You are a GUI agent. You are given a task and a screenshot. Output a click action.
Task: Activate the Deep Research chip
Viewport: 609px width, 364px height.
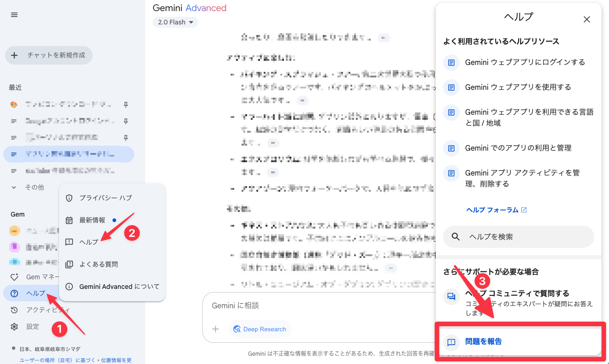click(x=260, y=329)
